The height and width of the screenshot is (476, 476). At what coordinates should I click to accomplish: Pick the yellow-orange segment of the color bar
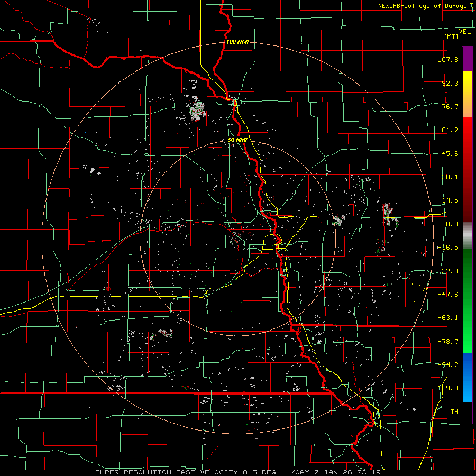click(467, 94)
